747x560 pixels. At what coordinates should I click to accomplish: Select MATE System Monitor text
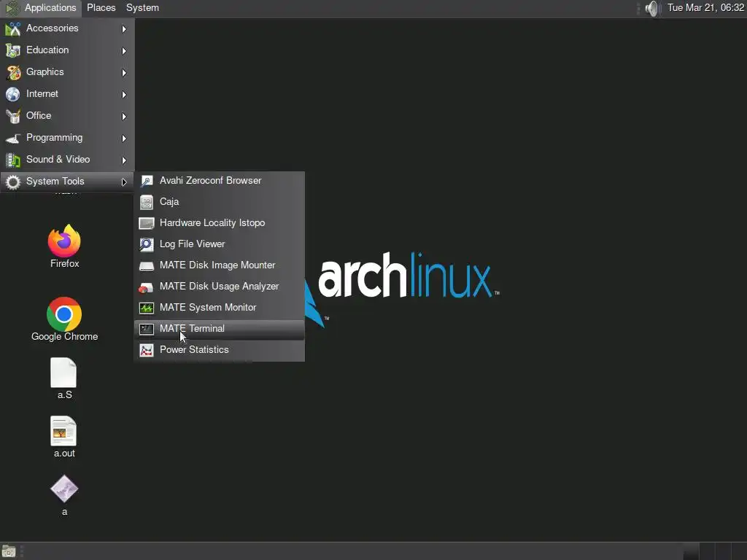(208, 307)
